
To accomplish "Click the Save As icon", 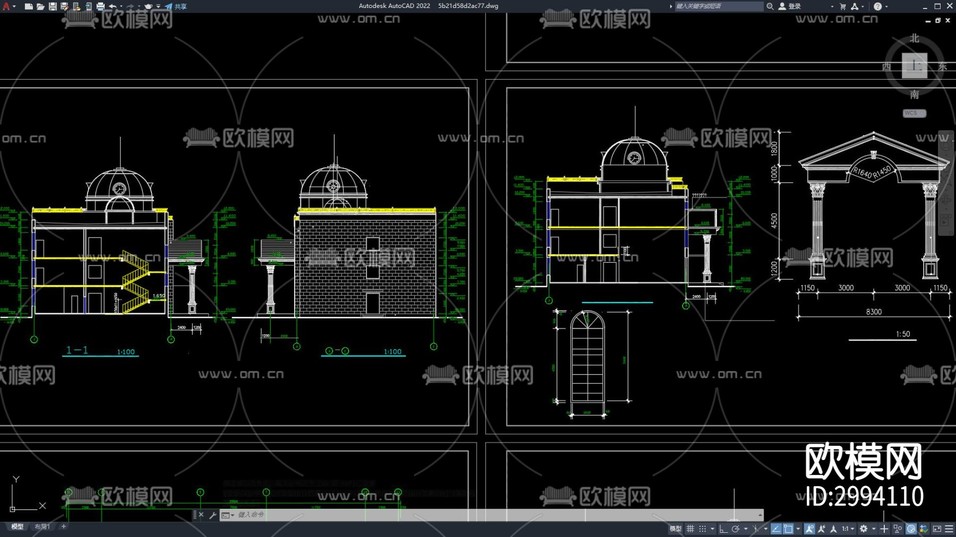I will tap(64, 6).
